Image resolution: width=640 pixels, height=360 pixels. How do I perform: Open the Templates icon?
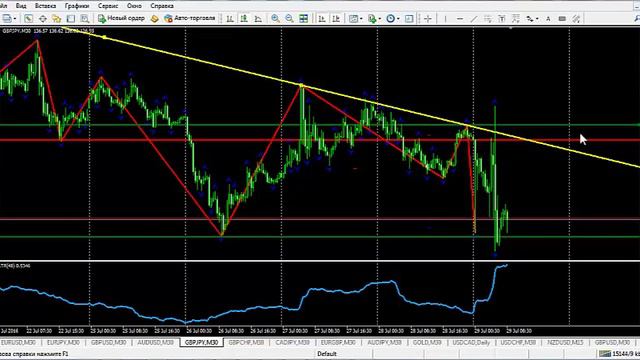(x=353, y=18)
